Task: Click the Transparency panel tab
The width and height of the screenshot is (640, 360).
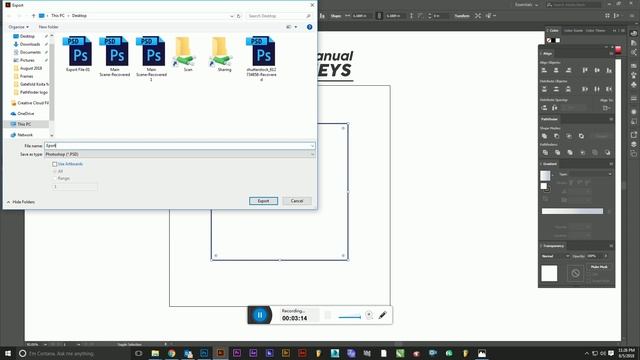Action: [x=553, y=246]
